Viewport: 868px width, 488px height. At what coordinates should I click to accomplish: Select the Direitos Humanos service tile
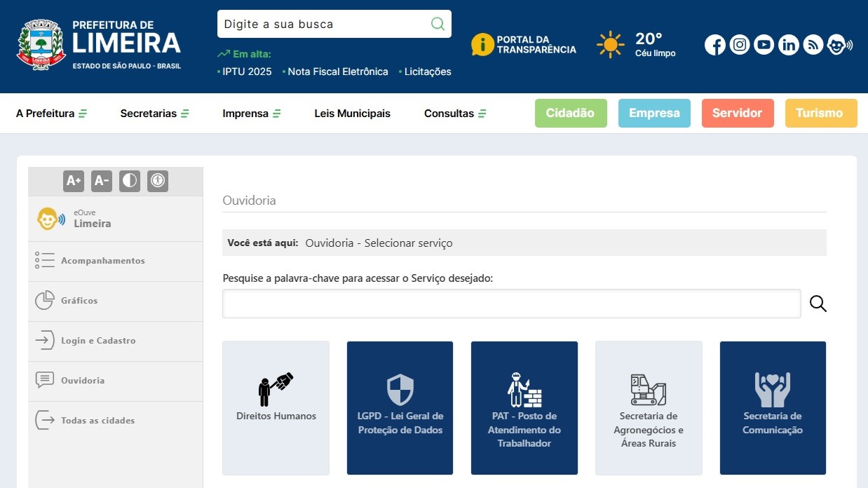coord(276,407)
